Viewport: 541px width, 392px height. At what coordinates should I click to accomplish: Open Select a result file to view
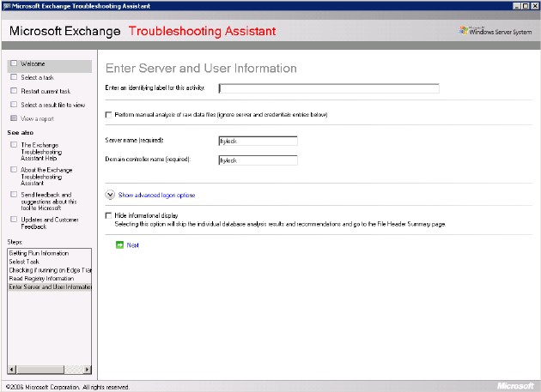(52, 106)
